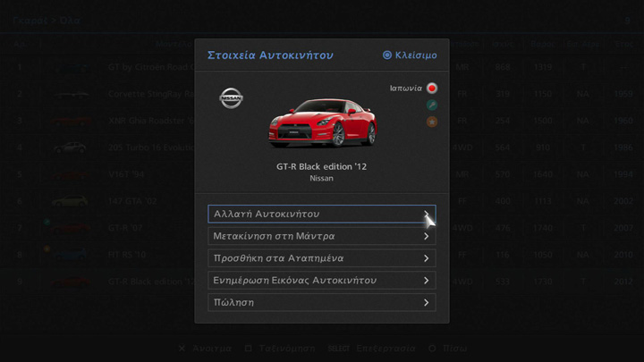This screenshot has height=362, width=644.
Task: Click the Επεξεργασία SELECT hint
Action: click(x=371, y=349)
